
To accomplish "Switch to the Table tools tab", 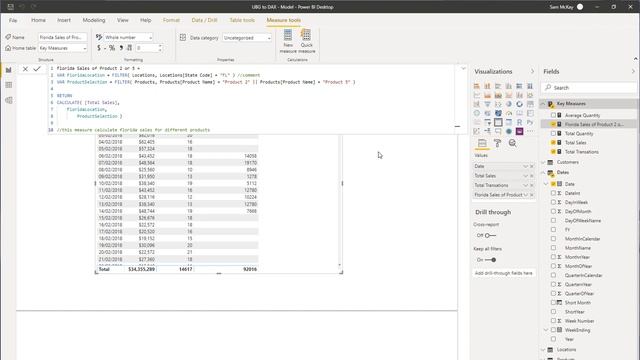I will click(242, 20).
